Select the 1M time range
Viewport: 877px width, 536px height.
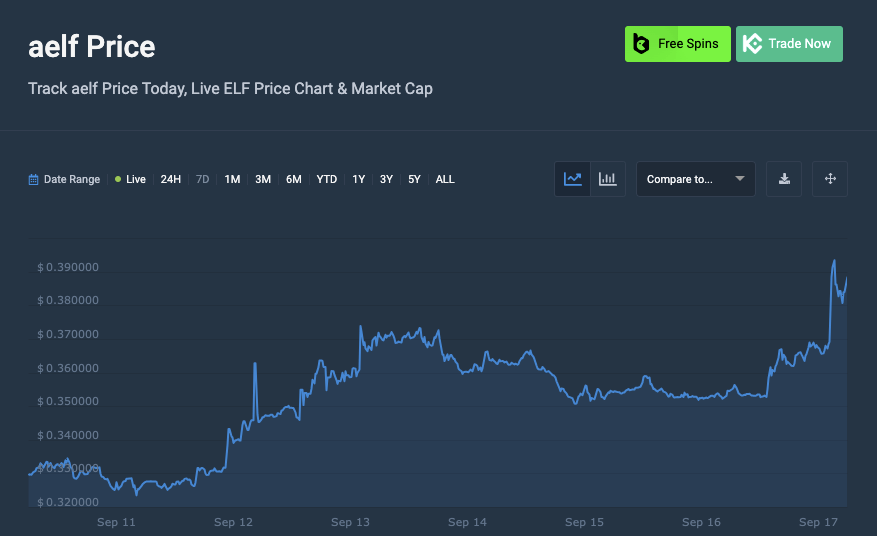pos(232,180)
